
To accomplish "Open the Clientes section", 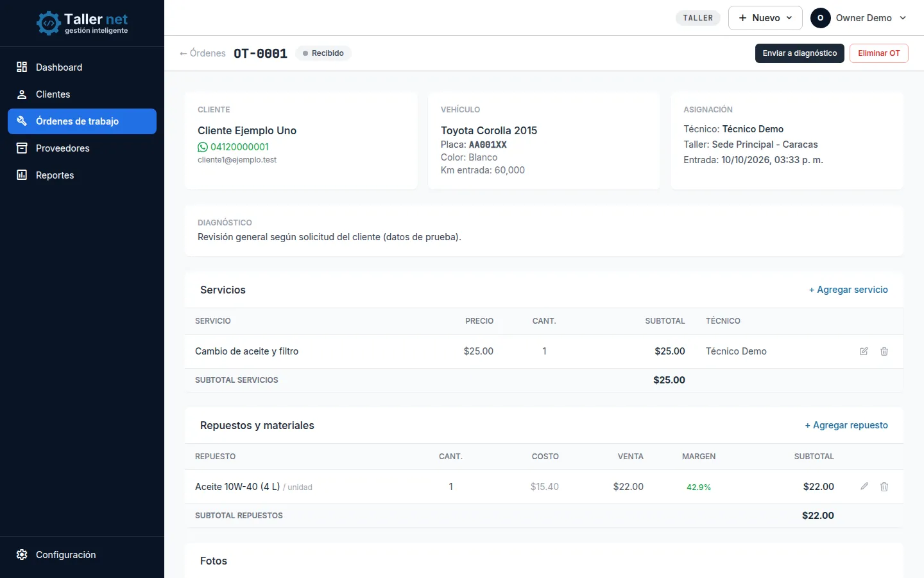I will pos(82,94).
